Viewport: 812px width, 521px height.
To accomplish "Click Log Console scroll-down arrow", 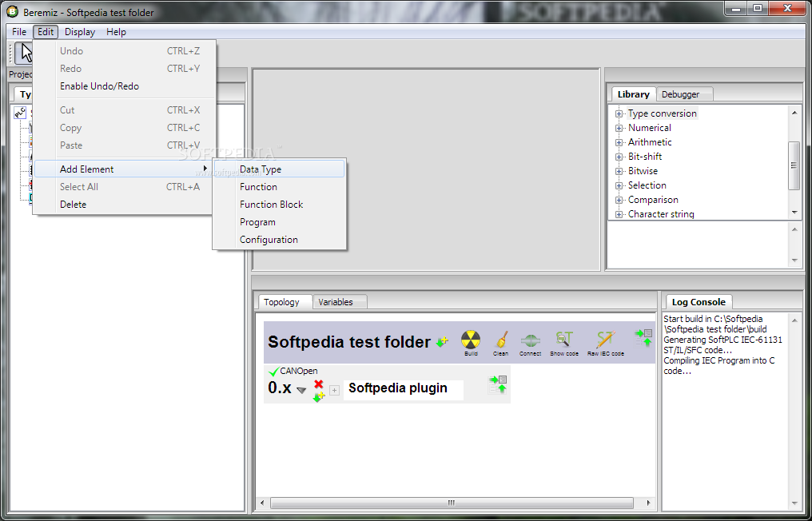I will point(794,503).
